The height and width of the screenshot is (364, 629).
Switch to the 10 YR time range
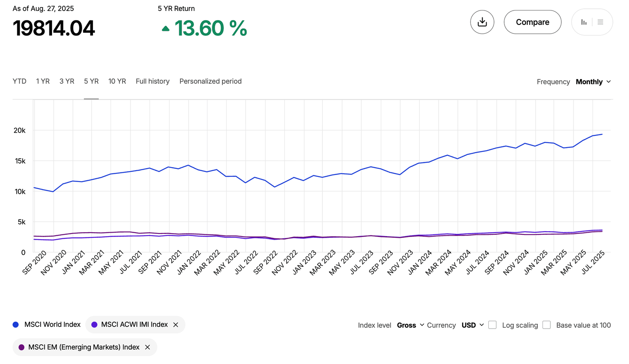tap(117, 81)
